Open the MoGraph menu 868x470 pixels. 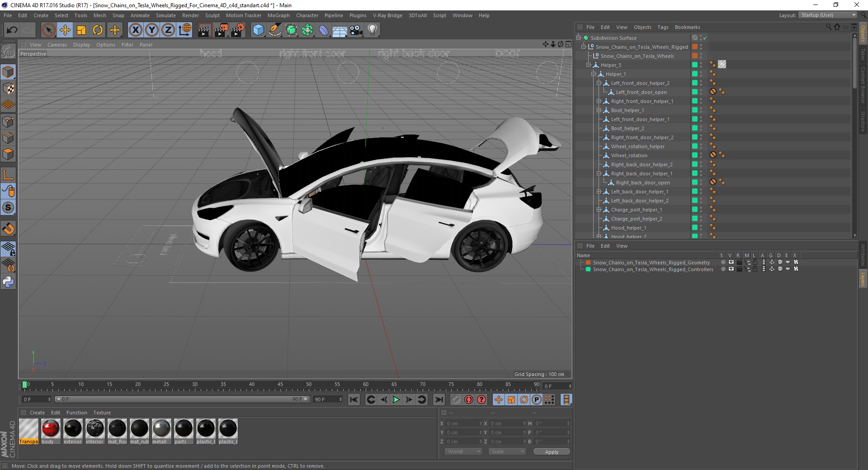pyautogui.click(x=278, y=15)
